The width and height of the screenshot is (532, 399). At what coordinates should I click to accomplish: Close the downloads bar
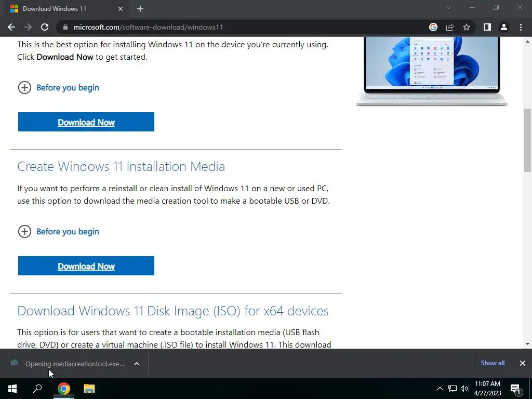(523, 363)
